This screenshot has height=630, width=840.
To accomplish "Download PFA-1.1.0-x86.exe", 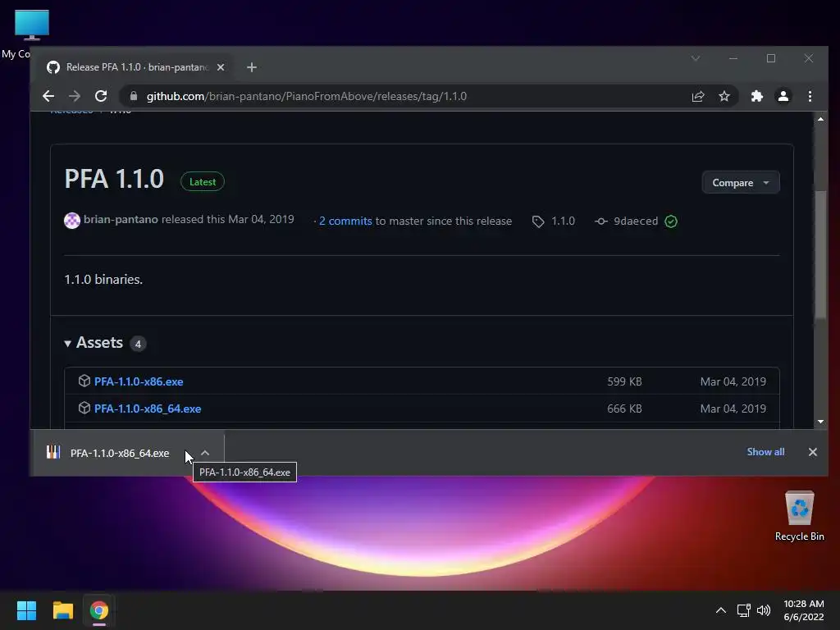I will click(139, 381).
